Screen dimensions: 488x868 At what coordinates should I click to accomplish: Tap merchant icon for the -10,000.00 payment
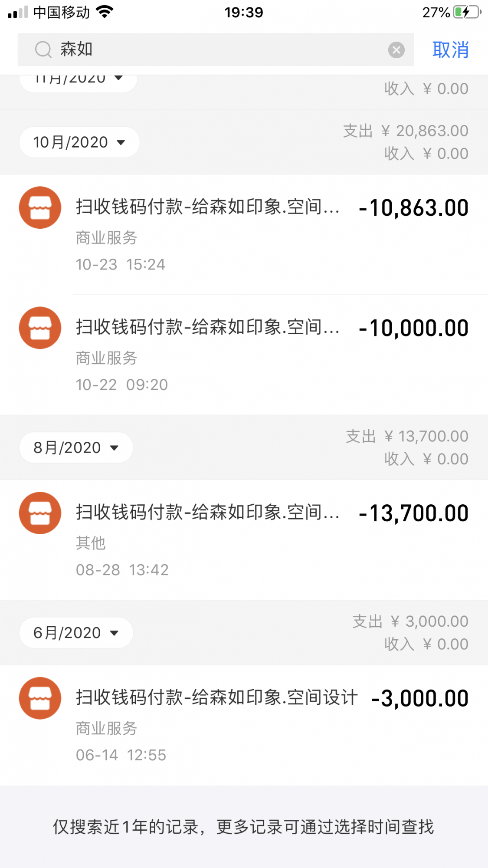[x=40, y=328]
